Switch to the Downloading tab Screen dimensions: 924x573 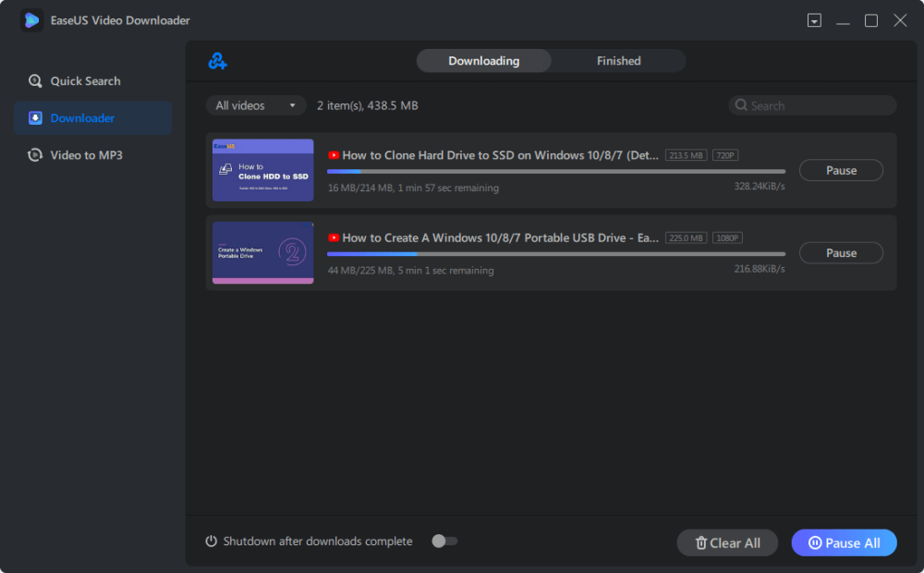click(x=483, y=61)
